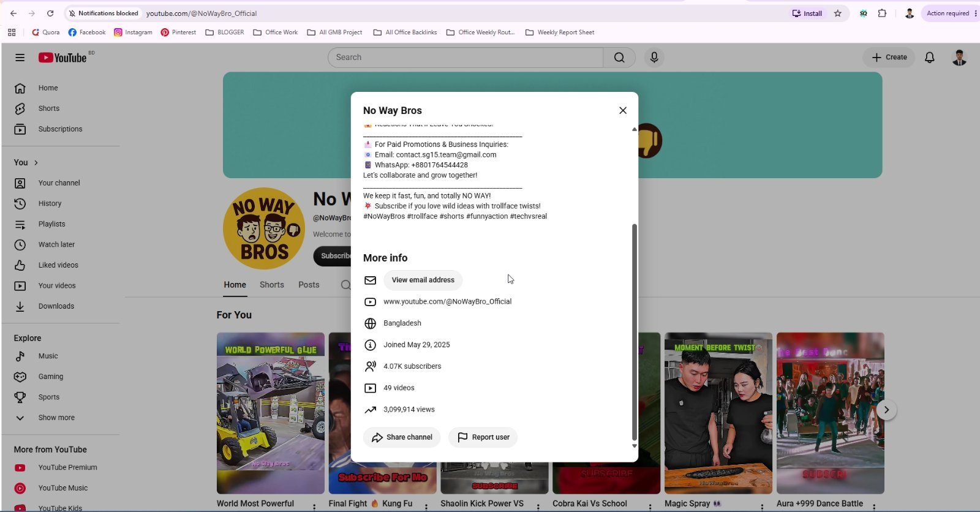Open the World Powerful Glue thumbnail
This screenshot has height=512, width=980.
pos(271,413)
